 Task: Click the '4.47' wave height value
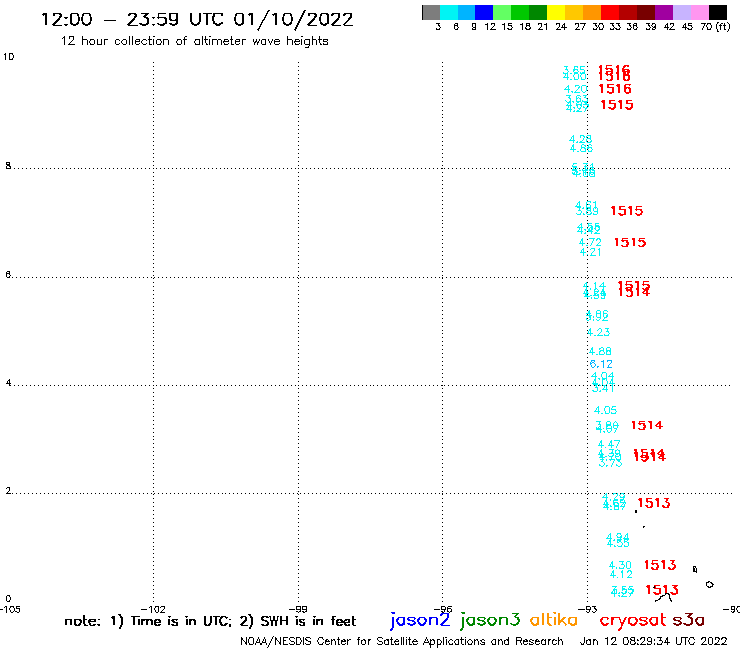[x=609, y=444]
